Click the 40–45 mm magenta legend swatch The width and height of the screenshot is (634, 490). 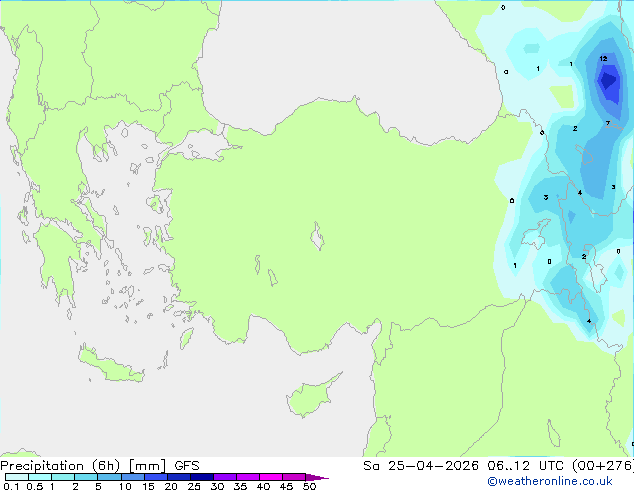pyautogui.click(x=271, y=477)
